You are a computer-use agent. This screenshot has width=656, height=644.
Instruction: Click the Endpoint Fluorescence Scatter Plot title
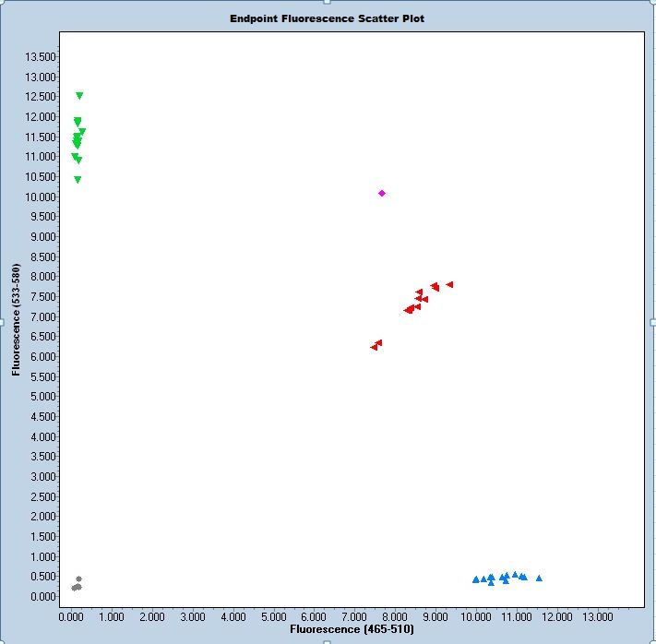click(x=328, y=18)
